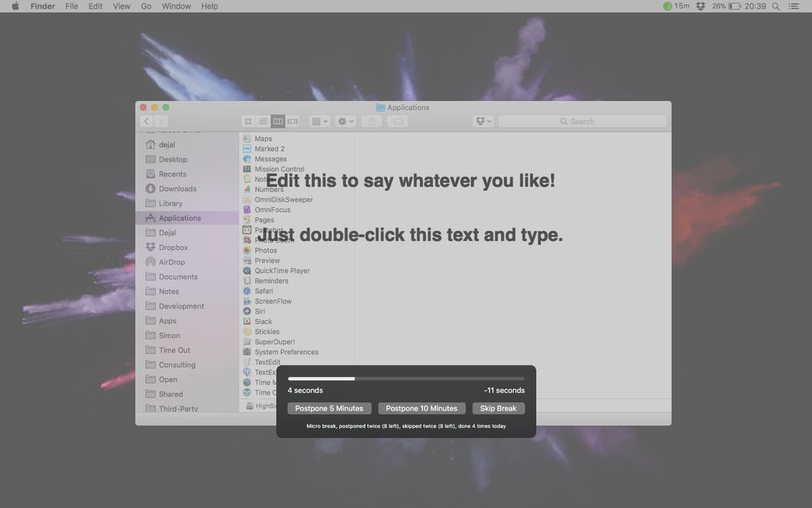
Task: Switch to list view in the toolbar
Action: pos(263,121)
